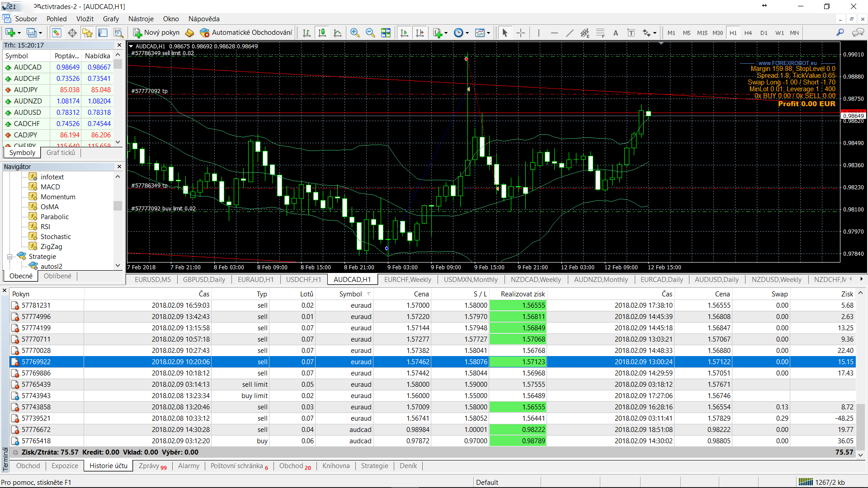Draw equidistant channel tool
Screen dimensions: 868x488
coord(585,33)
